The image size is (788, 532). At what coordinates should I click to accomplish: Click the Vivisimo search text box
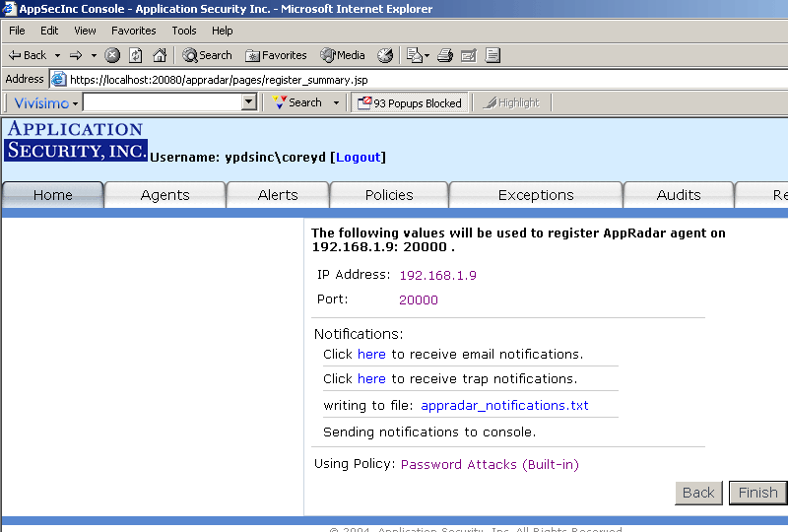point(163,102)
